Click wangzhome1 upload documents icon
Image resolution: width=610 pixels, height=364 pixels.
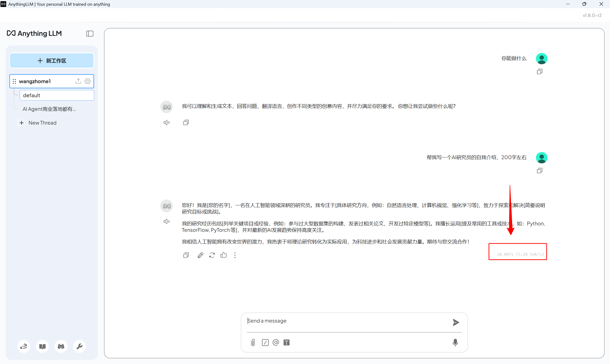(x=78, y=81)
